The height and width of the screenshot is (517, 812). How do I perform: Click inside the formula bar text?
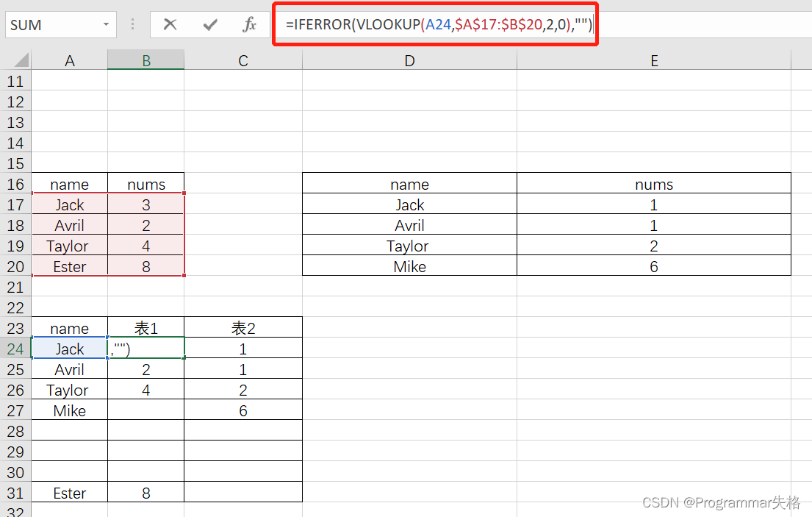coord(438,24)
